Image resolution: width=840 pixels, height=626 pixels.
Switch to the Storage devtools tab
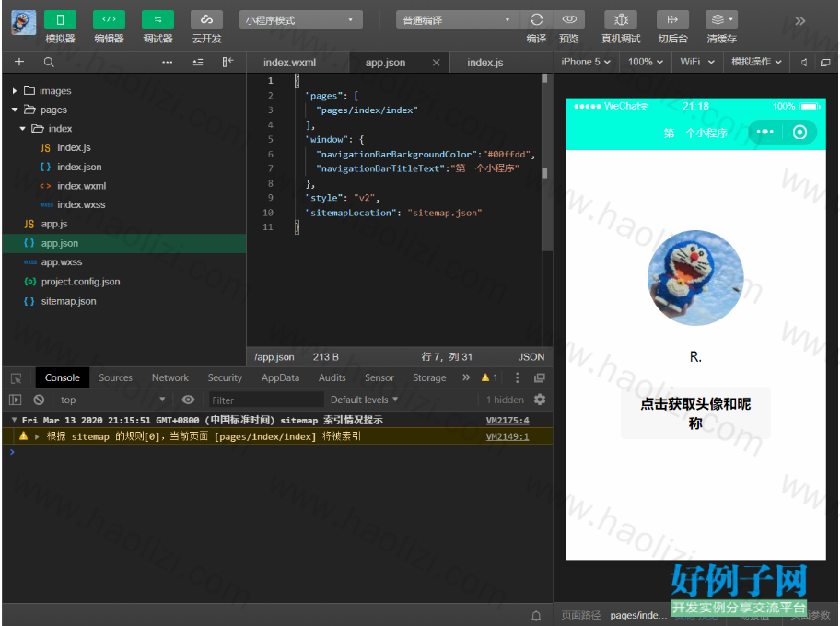429,378
